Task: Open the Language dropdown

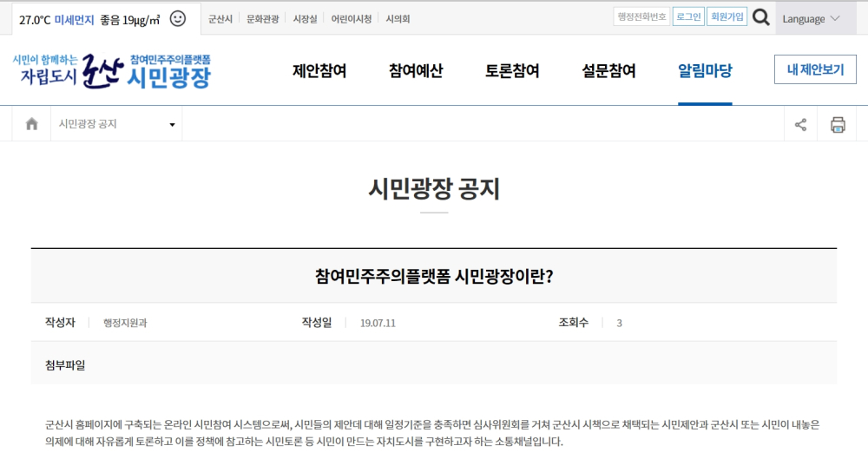Action: (811, 18)
